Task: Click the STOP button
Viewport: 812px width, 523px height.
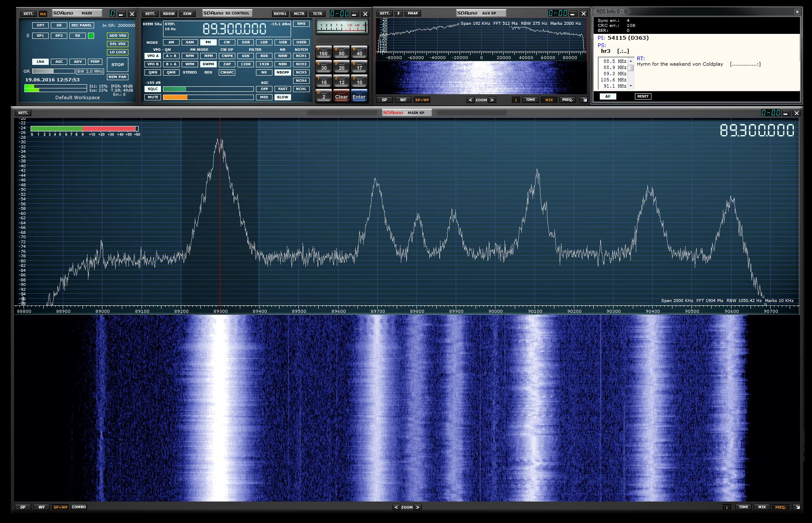Action: pyautogui.click(x=118, y=64)
